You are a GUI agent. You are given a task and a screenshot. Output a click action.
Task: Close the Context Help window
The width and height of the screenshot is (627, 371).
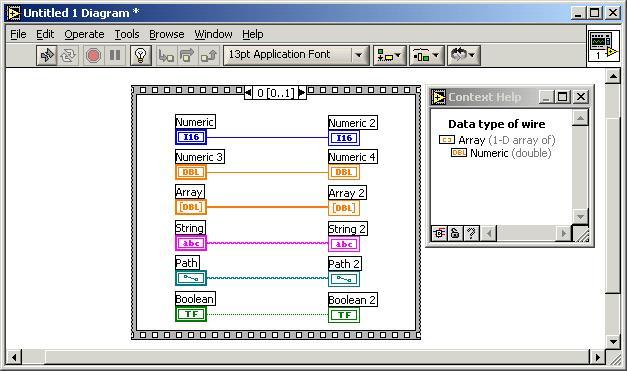point(581,97)
